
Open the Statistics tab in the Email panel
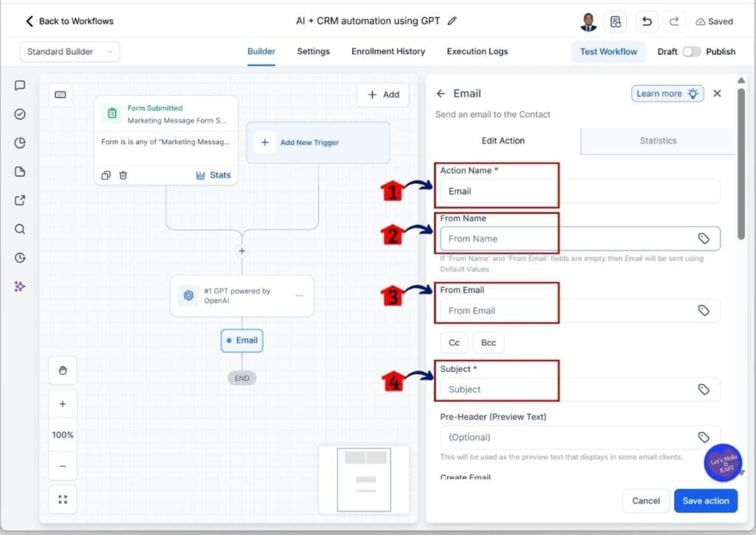click(657, 140)
